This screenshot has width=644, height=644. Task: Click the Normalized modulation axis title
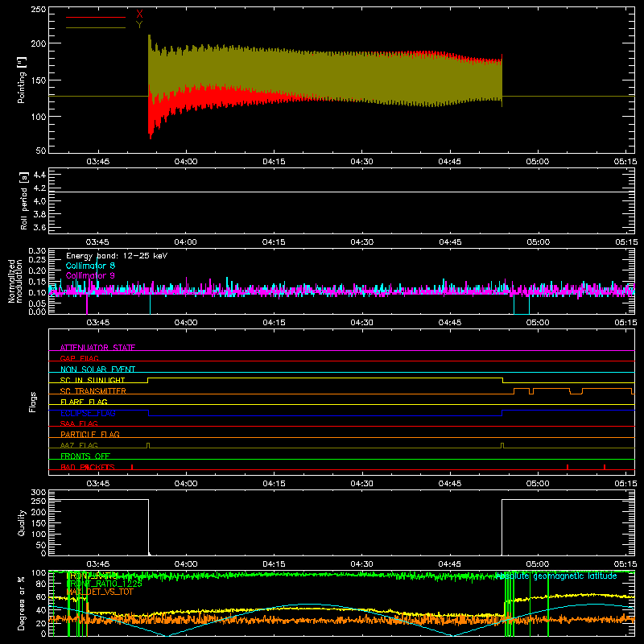pos(15,281)
